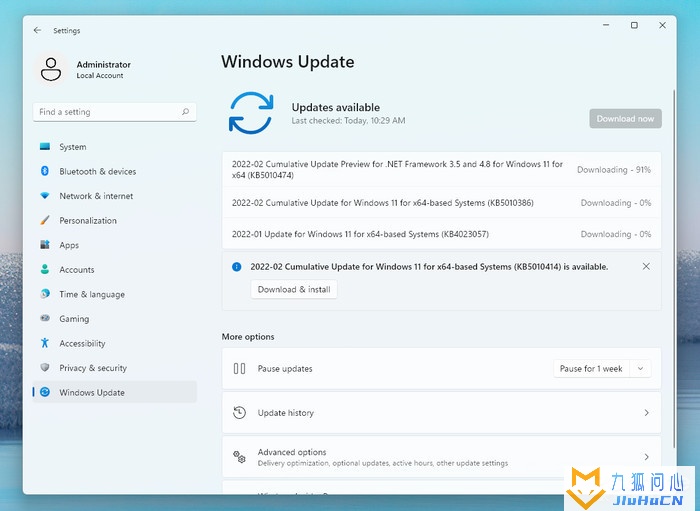Click the vertical scrollbar of update page
This screenshot has width=700, height=511.
pyautogui.click(x=674, y=269)
